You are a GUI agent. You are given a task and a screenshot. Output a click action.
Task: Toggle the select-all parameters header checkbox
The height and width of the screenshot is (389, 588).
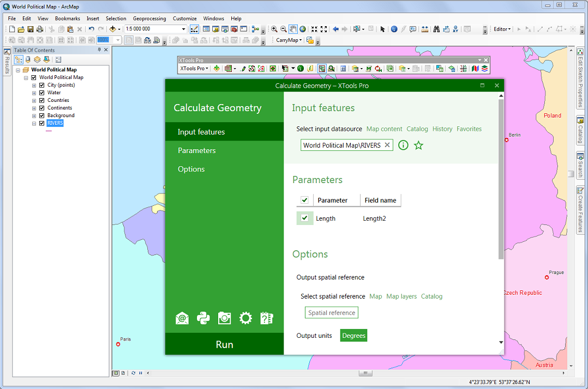click(304, 200)
